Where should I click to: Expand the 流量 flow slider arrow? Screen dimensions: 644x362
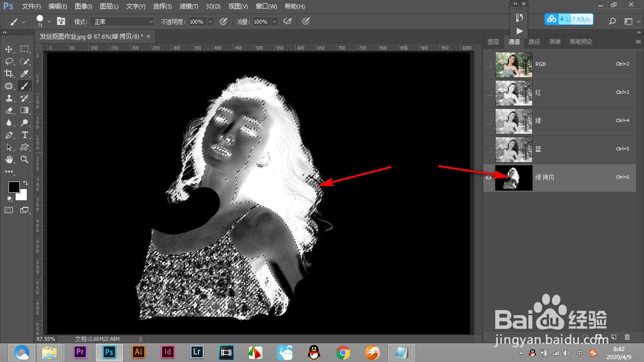tap(274, 22)
